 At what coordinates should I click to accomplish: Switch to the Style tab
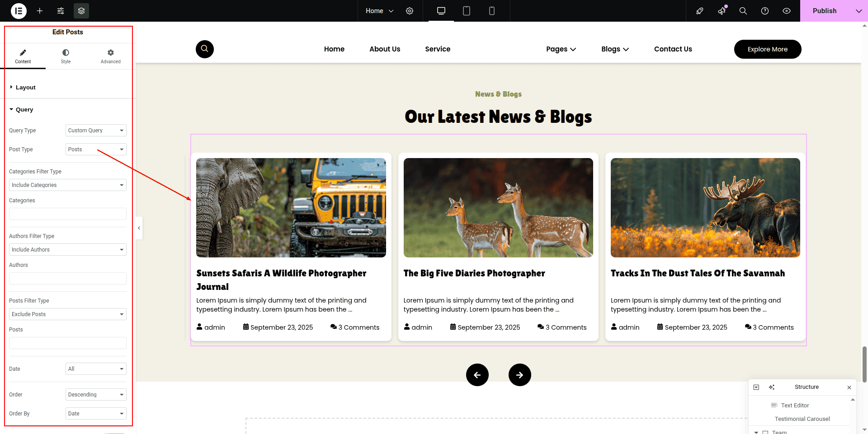pos(66,56)
